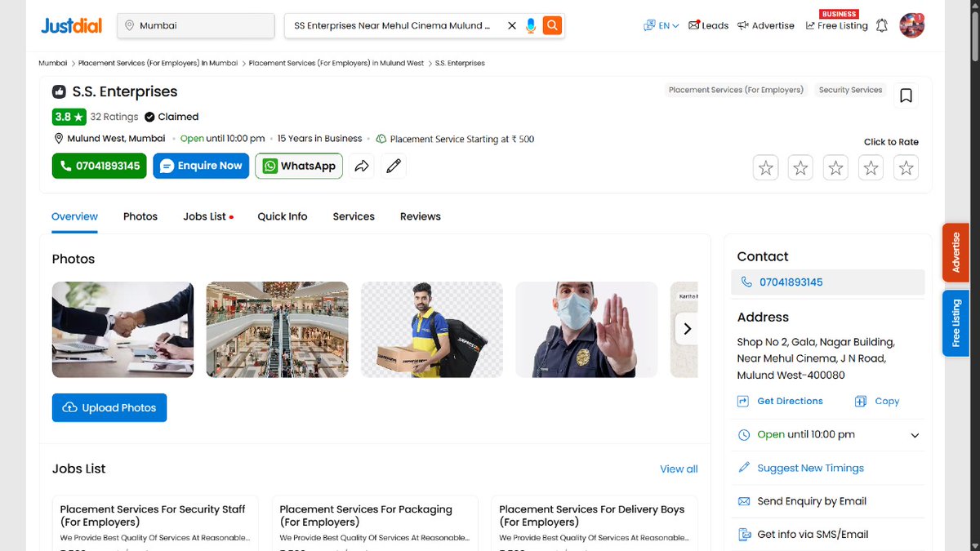The image size is (980, 551).
Task: Start voice search with the microphone icon
Action: tap(531, 26)
